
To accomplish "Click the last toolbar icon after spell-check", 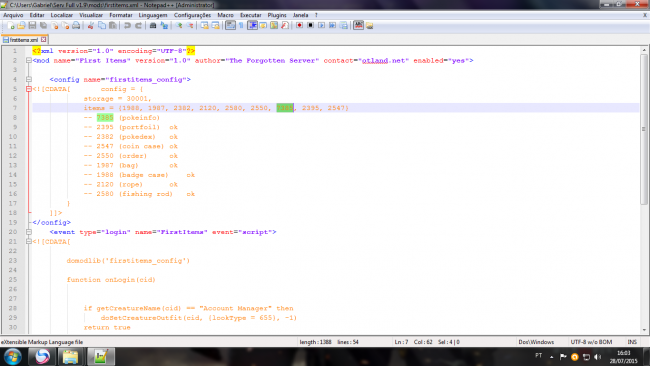I will (369, 26).
